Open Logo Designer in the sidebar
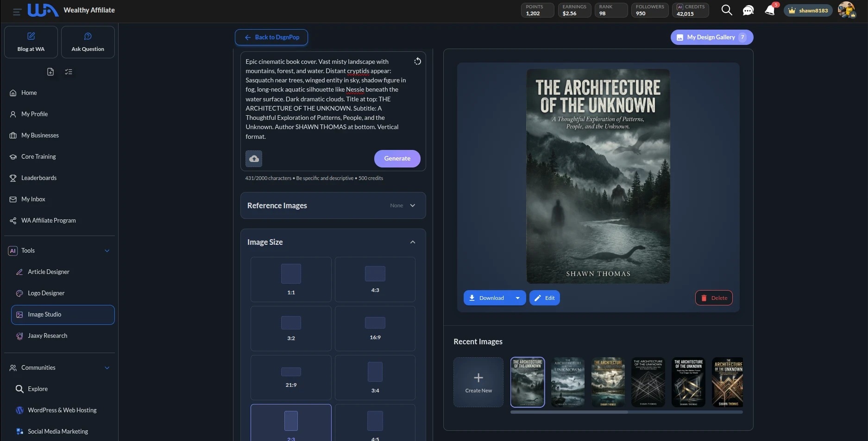Viewport: 868px width, 441px height. pos(46,293)
